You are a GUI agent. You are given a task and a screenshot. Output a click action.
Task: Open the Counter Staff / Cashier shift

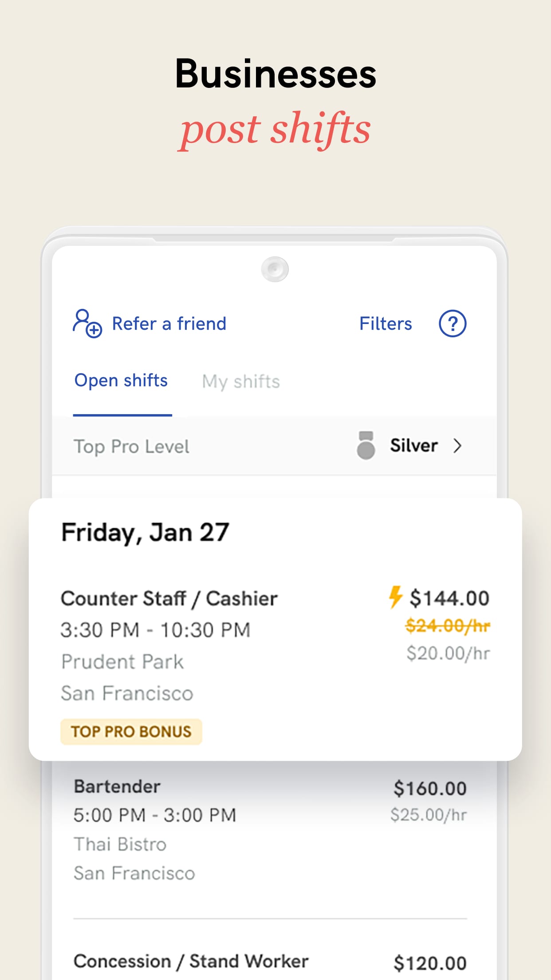click(x=169, y=599)
